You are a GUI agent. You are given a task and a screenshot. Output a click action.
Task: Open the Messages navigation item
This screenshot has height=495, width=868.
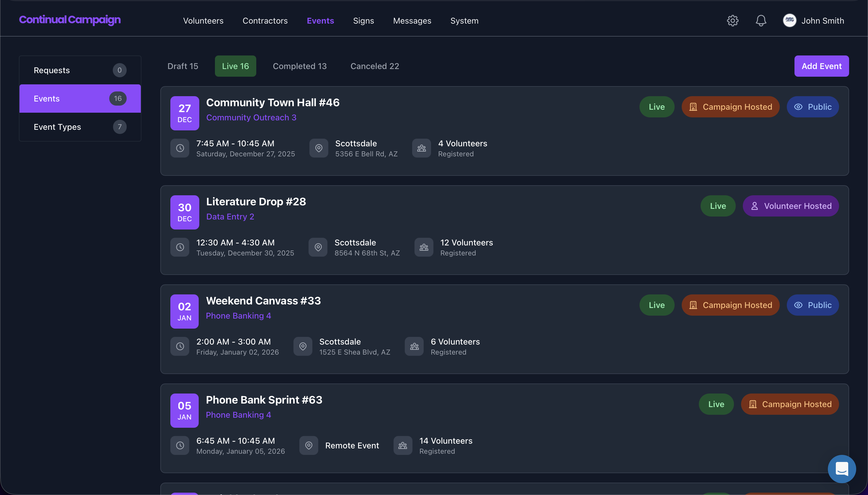[x=412, y=21]
